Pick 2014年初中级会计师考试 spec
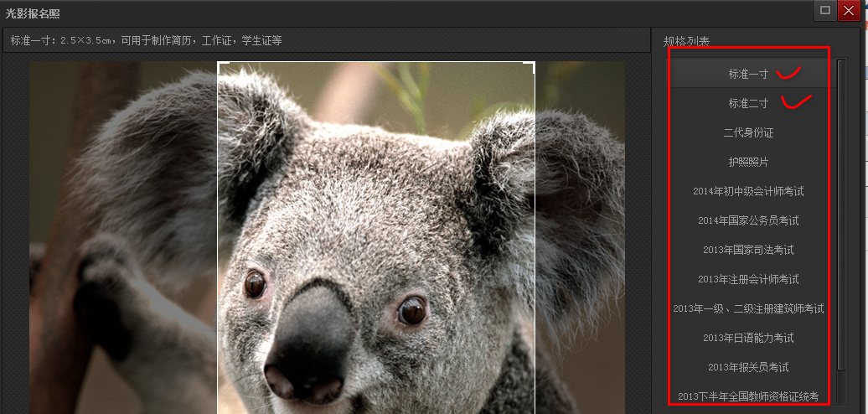 tap(748, 192)
